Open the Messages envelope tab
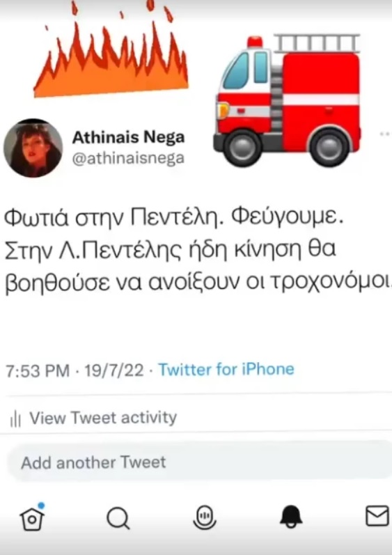Viewport: 392px width, 555px height. tap(377, 516)
